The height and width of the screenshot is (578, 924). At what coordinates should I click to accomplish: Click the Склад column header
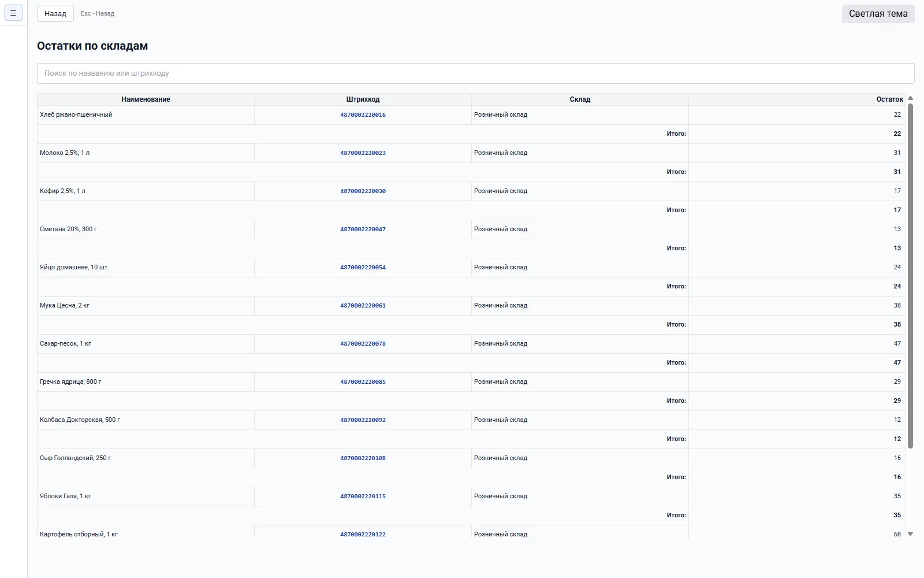pyautogui.click(x=580, y=99)
